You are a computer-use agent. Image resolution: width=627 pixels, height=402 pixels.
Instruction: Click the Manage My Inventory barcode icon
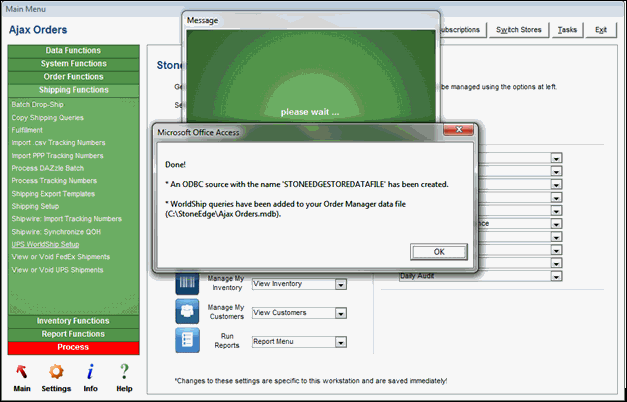point(187,283)
